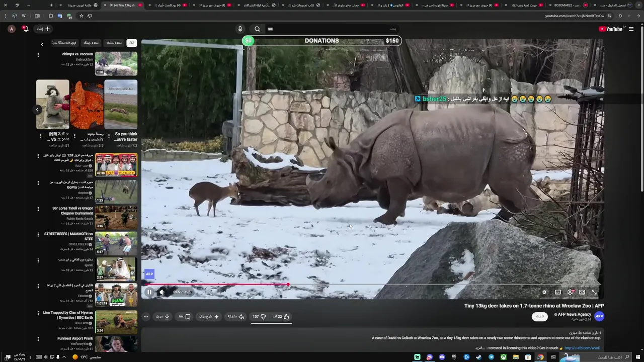Open options for Lion Trapped video
The height and width of the screenshot is (362, 644).
38,313
